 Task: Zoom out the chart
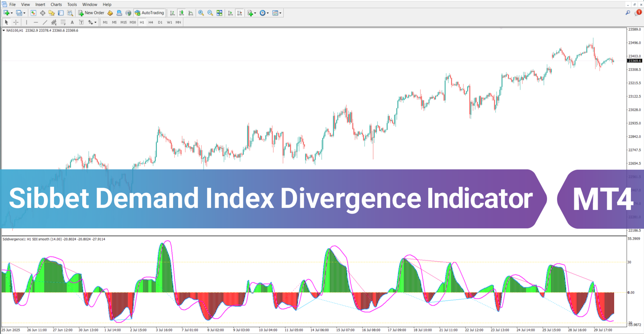[210, 13]
